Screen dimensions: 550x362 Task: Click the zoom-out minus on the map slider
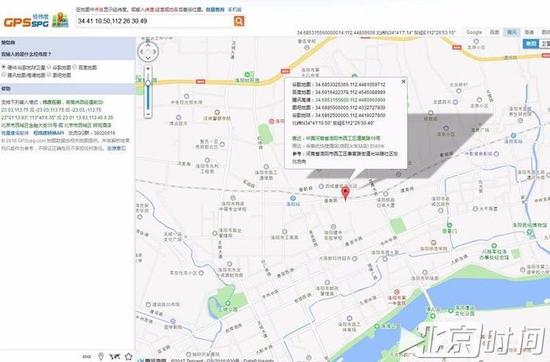[148, 114]
